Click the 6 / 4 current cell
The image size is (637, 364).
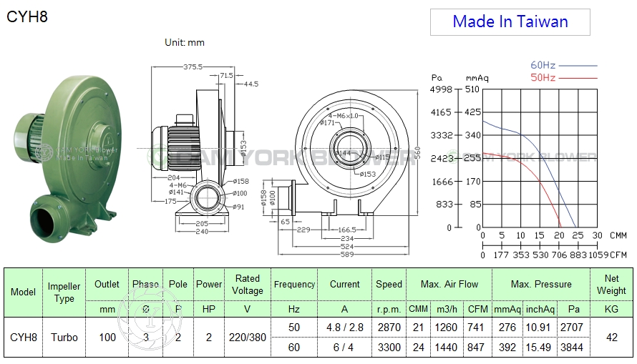click(x=344, y=348)
